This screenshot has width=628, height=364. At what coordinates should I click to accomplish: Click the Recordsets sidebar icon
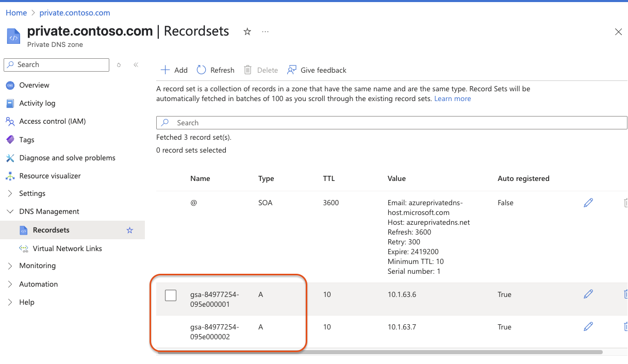pos(23,230)
